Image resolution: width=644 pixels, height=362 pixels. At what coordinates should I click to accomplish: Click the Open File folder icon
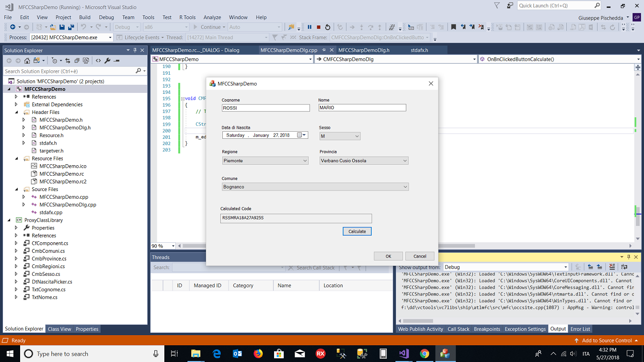coord(53,27)
